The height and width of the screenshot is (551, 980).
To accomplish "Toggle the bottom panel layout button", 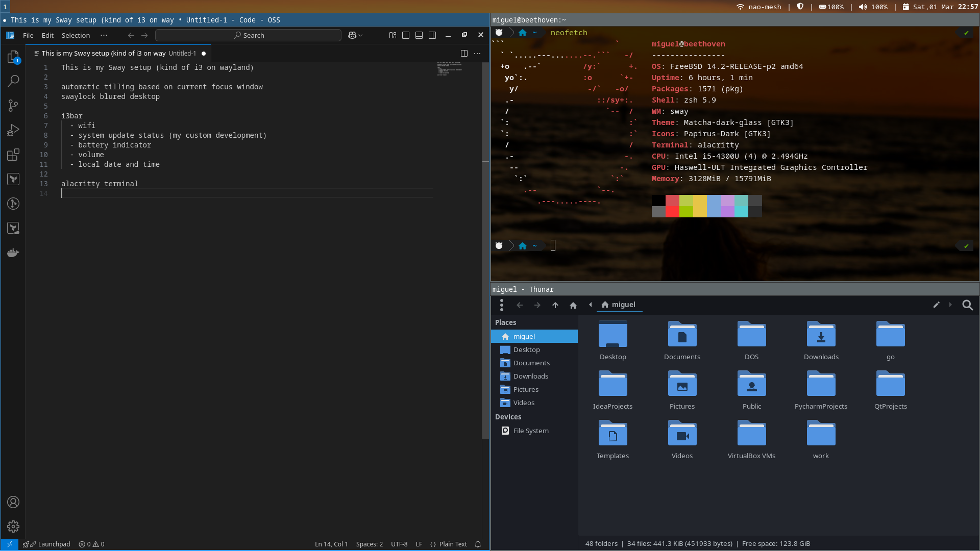I will [x=419, y=35].
